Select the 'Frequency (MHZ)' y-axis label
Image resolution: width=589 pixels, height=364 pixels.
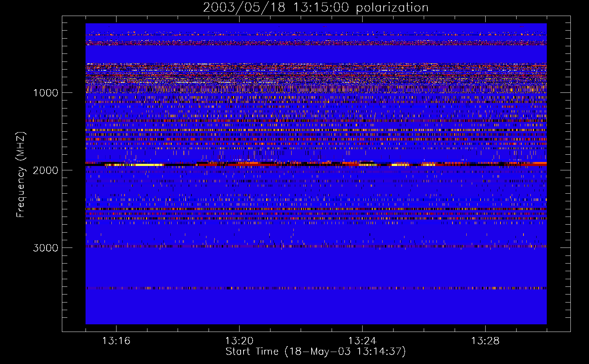click(x=20, y=175)
